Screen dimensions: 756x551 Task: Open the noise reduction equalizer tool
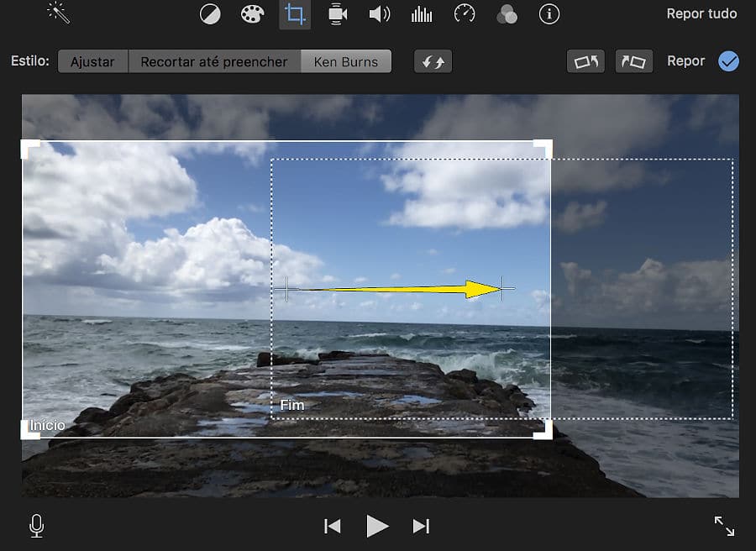(422, 14)
